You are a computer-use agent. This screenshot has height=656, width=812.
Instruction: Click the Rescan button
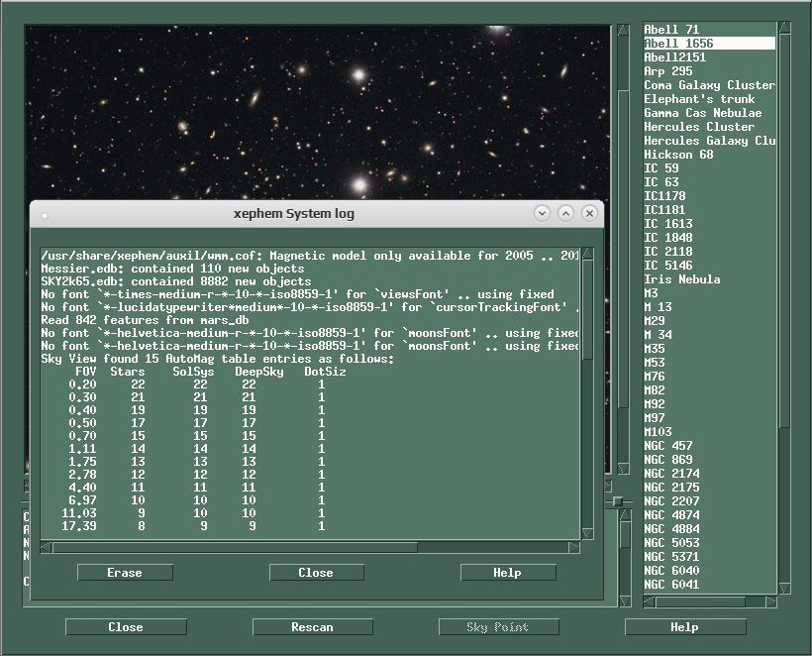(x=312, y=627)
